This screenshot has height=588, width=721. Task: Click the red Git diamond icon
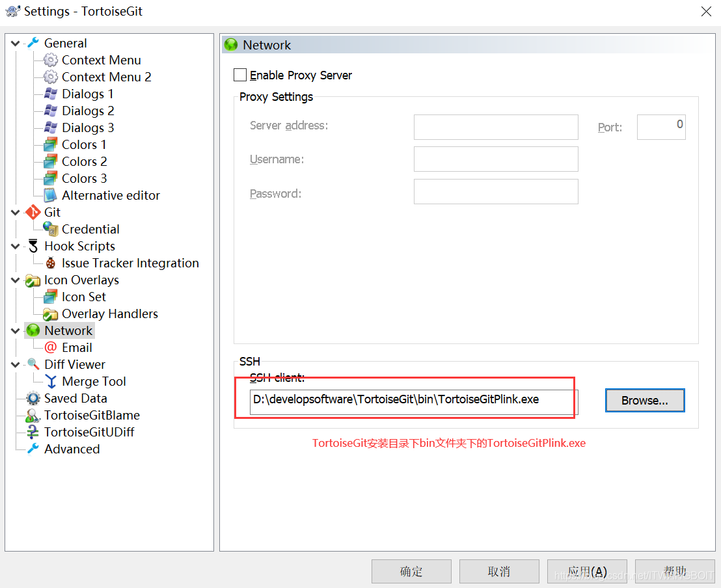(33, 213)
